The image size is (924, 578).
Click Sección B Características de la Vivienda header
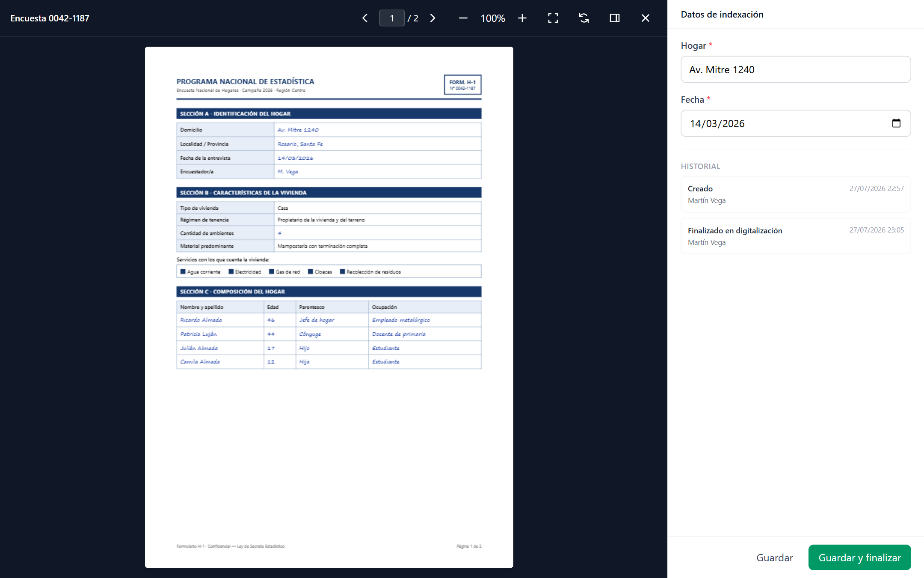(329, 192)
